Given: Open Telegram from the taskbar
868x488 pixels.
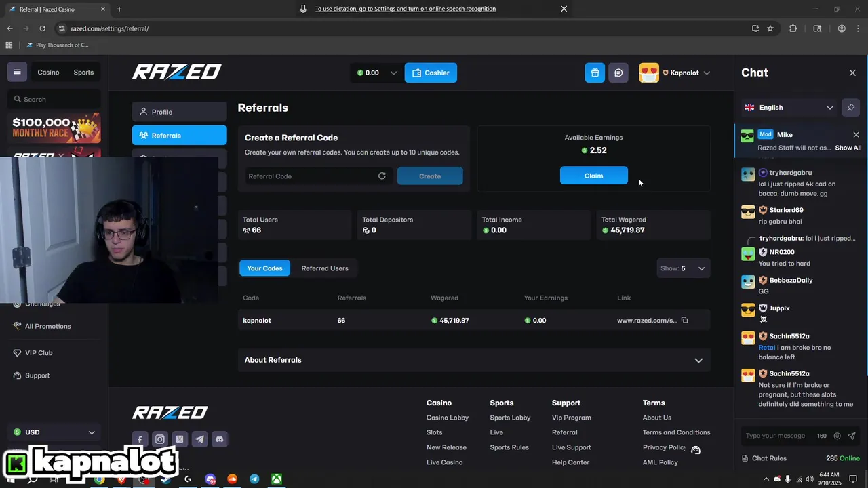Looking at the screenshot, I should click(x=254, y=479).
